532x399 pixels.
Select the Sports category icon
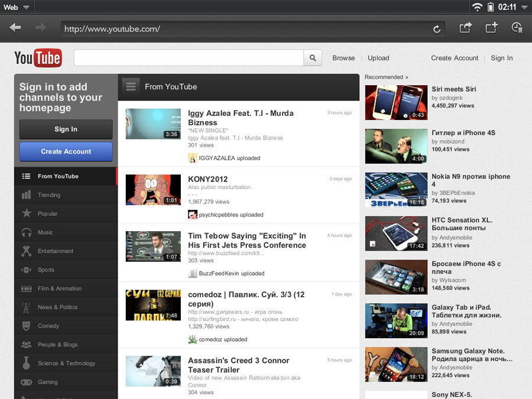coord(26,270)
